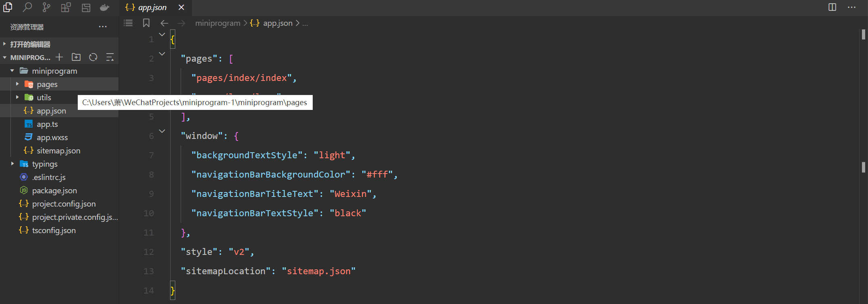Viewport: 868px width, 304px height.
Task: Open app.ts file
Action: pos(47,124)
